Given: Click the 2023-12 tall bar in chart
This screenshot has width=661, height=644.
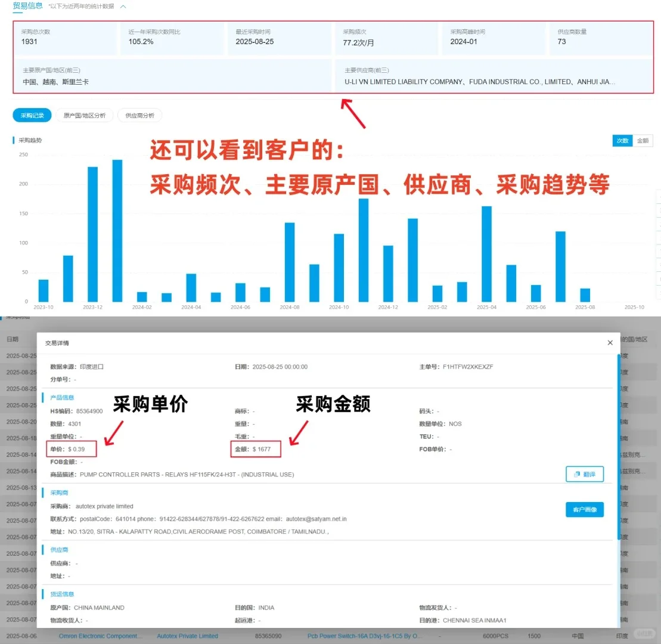Looking at the screenshot, I should [x=93, y=234].
